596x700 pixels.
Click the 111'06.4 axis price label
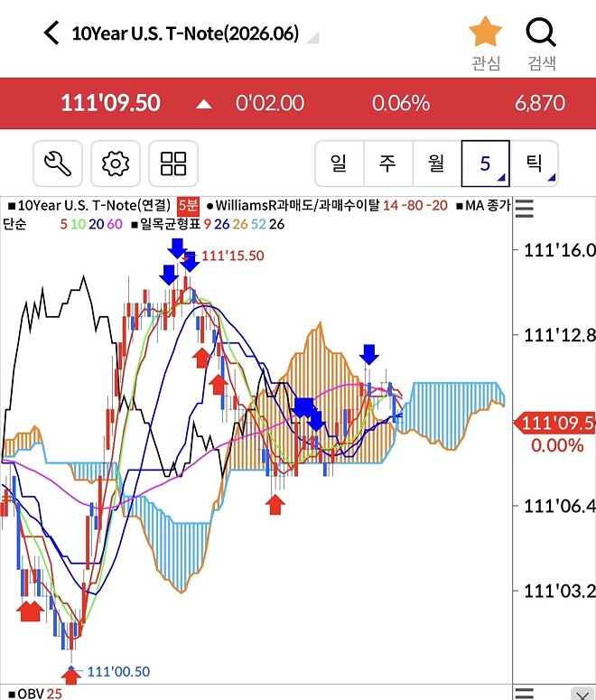560,506
